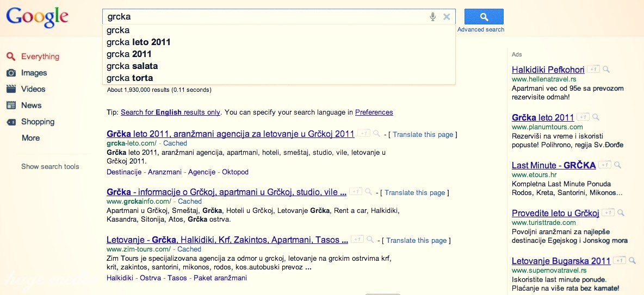This screenshot has width=644, height=295.
Task: Open ad 'Grčka leto 2011' from planumtours
Action: (542, 118)
